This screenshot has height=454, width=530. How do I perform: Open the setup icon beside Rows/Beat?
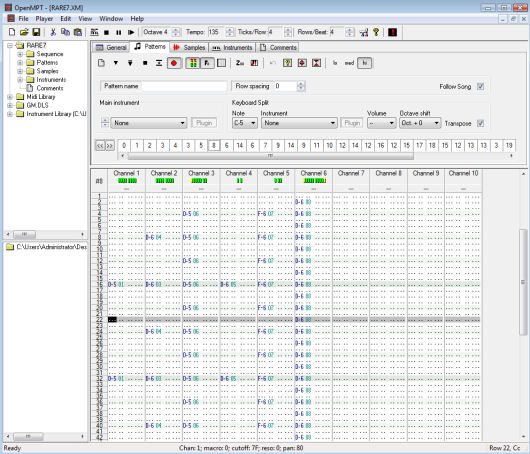click(364, 32)
